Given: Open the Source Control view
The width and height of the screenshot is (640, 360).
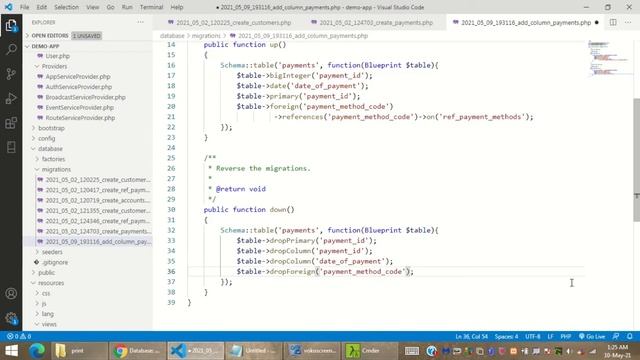Looking at the screenshot, I should [x=11, y=74].
